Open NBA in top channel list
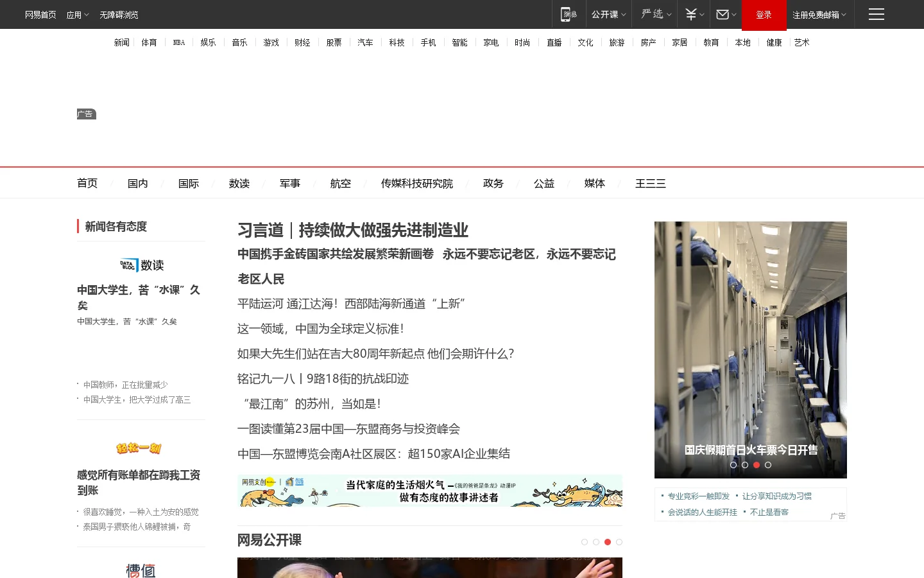The width and height of the screenshot is (924, 578). (x=179, y=42)
